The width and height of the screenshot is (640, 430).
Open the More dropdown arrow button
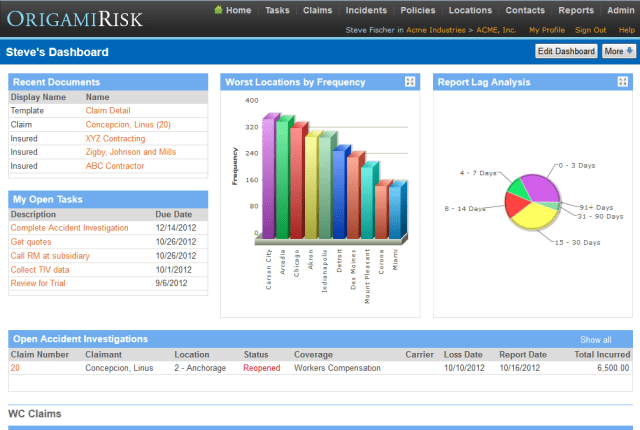pos(619,51)
